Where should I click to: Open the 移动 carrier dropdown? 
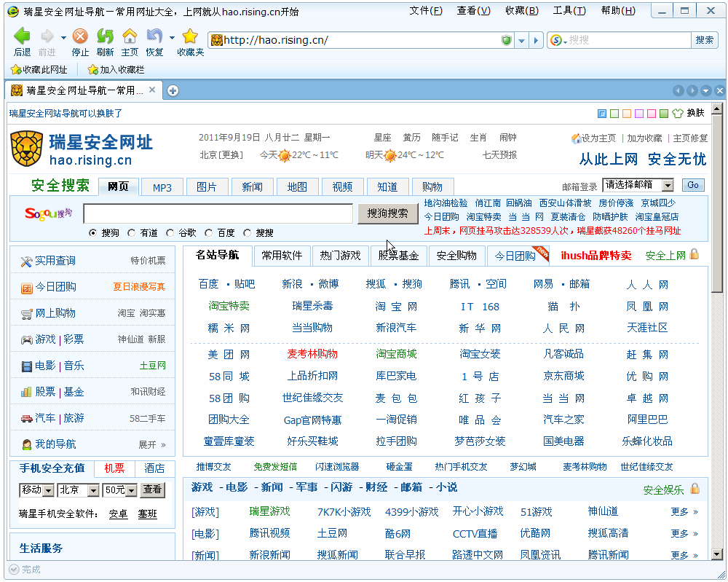(36, 490)
